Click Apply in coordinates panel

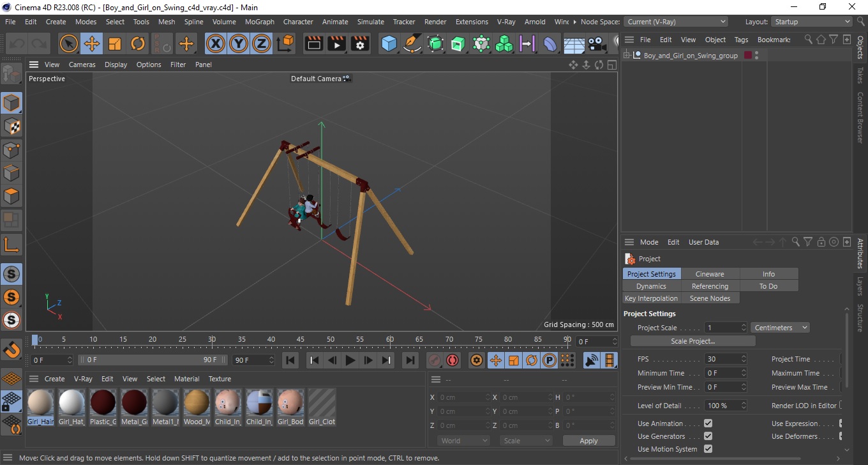coord(588,441)
